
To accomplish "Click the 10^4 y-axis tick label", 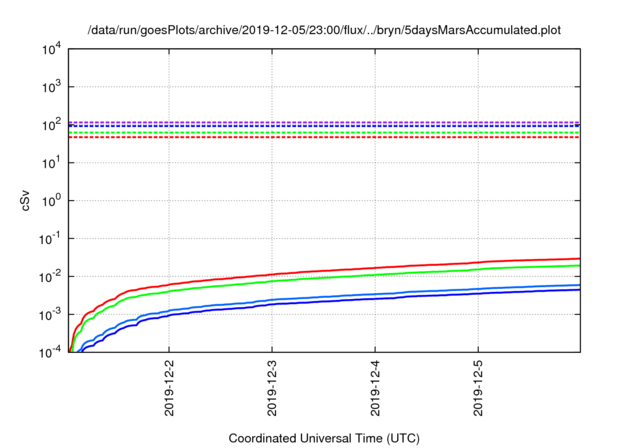I will tap(51, 49).
